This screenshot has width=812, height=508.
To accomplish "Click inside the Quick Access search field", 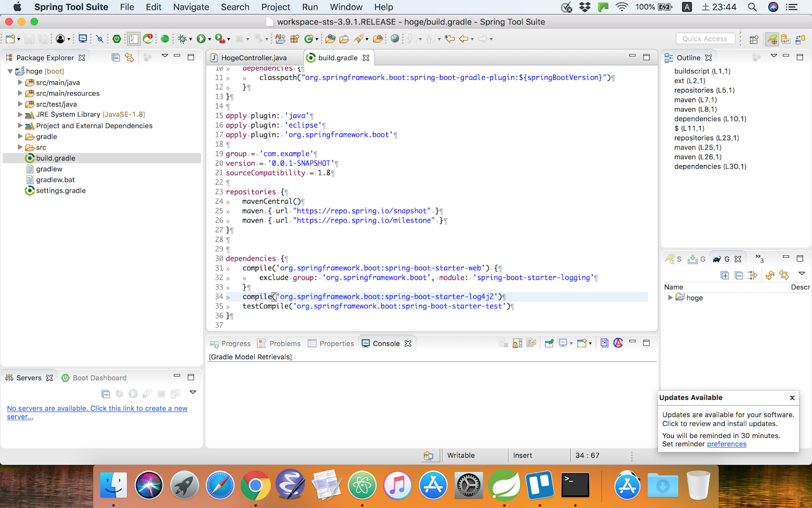I will 705,39.
